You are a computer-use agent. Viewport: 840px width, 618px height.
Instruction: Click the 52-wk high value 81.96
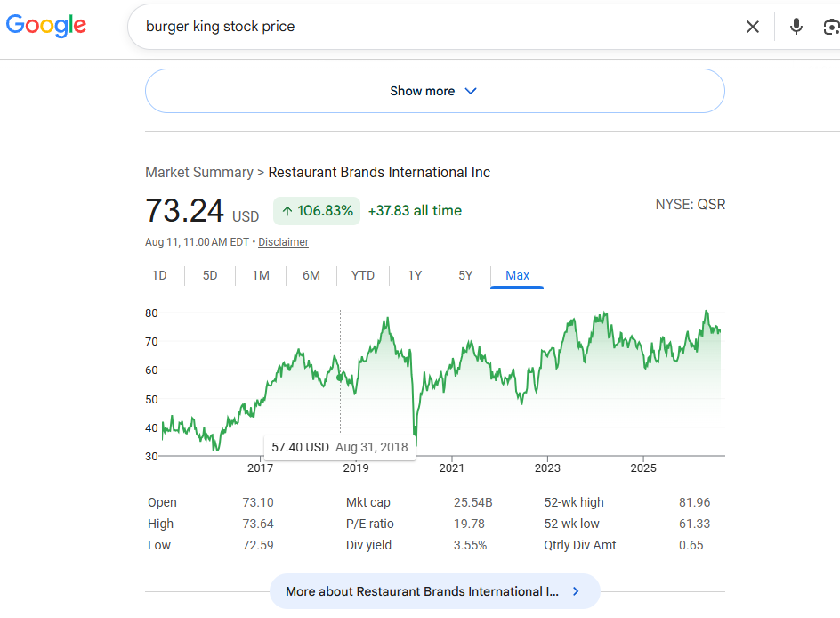pyautogui.click(x=694, y=502)
